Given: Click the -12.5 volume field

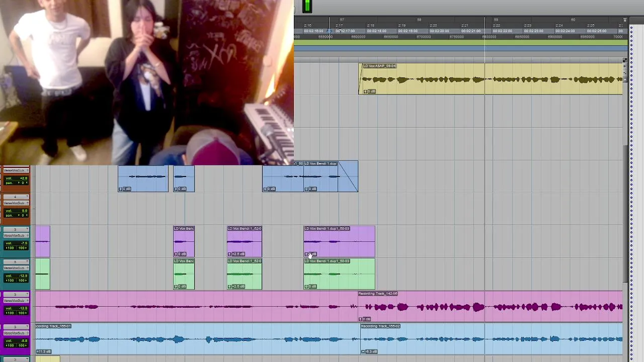Looking at the screenshot, I should 16,308.
